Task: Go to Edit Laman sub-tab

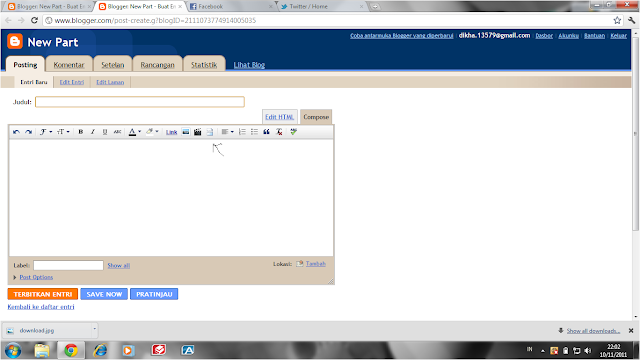Action: coord(110,82)
